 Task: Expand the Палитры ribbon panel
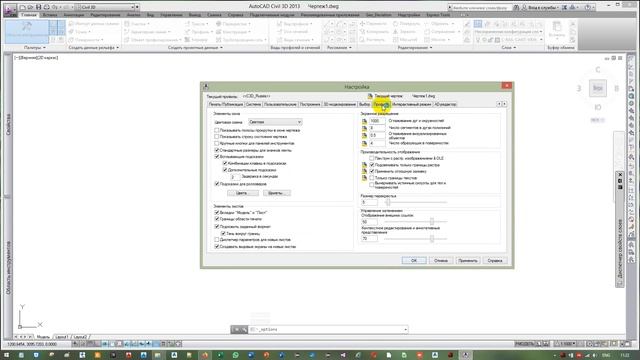pyautogui.click(x=35, y=48)
